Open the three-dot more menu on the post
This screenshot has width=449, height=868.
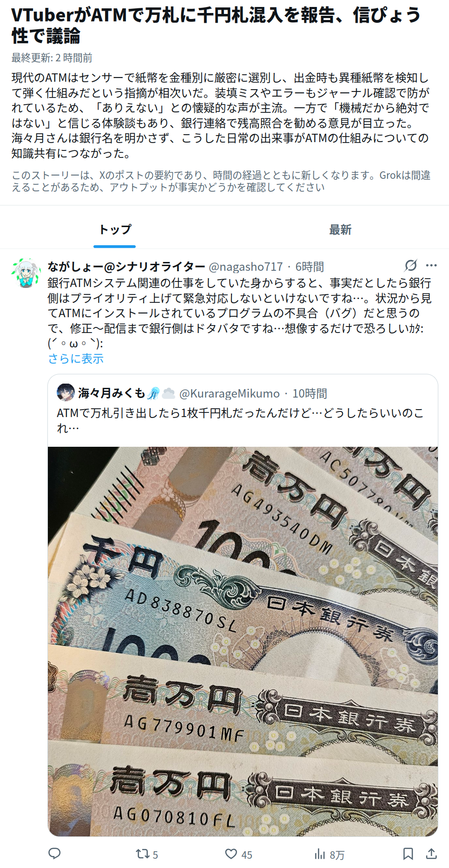(x=431, y=266)
